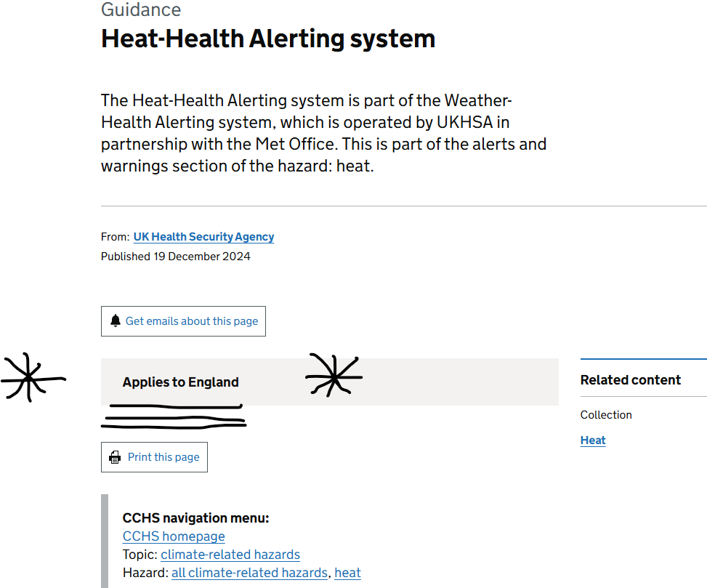Click the bell icon for email alerts

tap(116, 321)
